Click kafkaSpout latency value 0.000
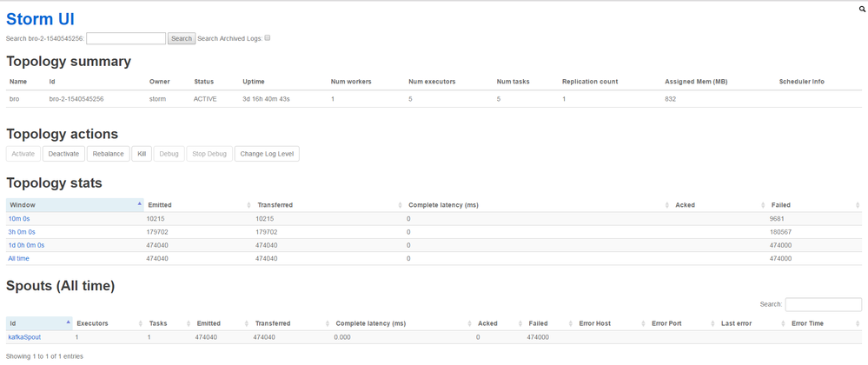 (342, 336)
